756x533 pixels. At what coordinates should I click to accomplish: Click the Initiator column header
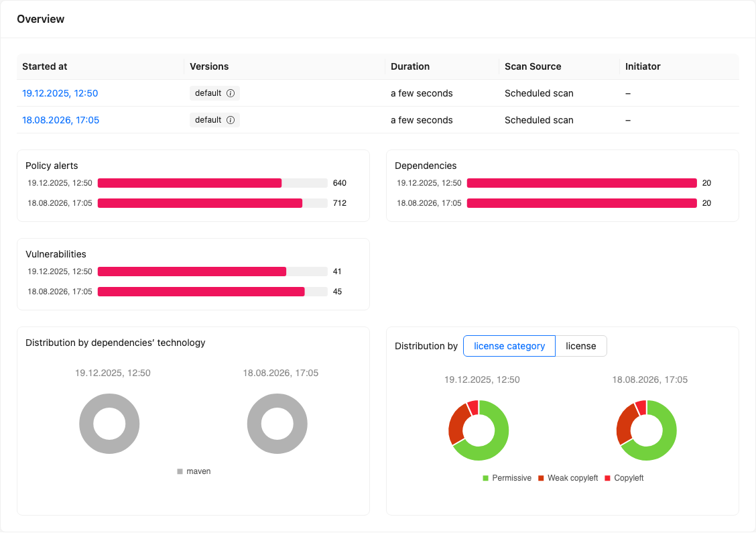pyautogui.click(x=680, y=66)
